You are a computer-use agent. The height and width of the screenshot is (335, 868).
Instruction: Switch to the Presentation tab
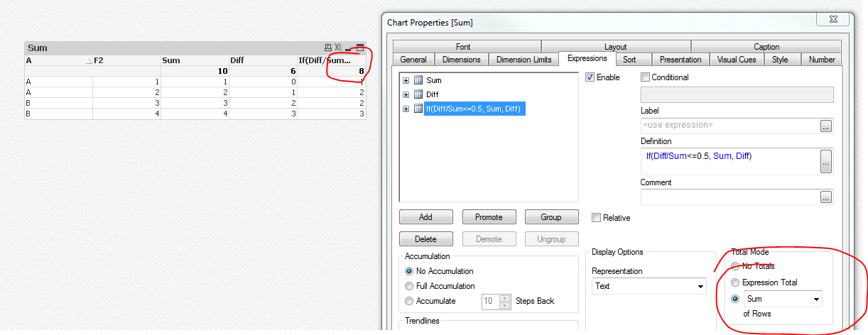point(680,60)
